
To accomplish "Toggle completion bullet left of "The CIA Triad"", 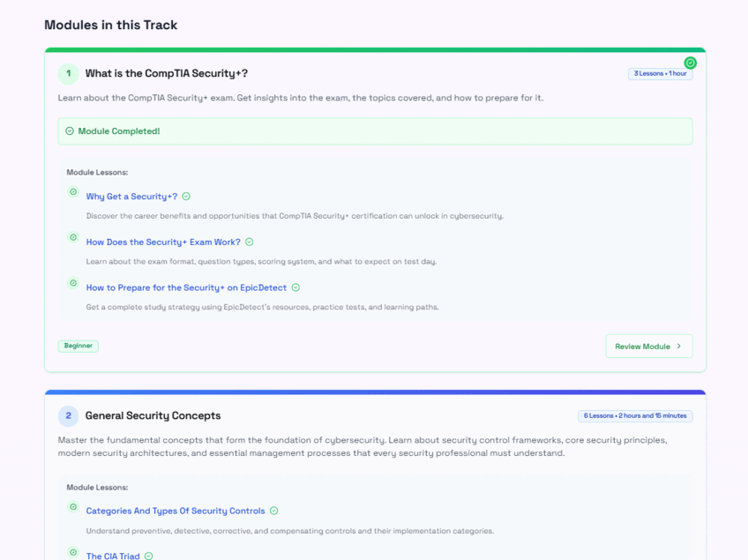I will [72, 552].
